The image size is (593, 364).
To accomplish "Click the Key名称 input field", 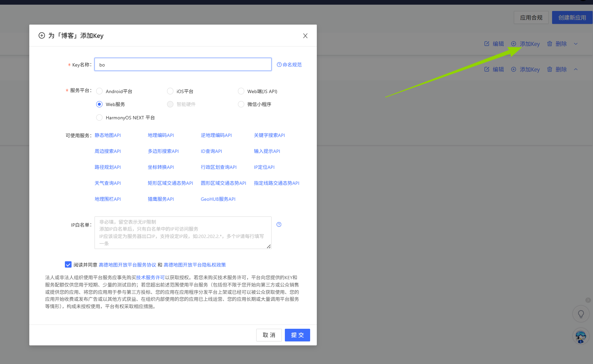I will pyautogui.click(x=183, y=64).
